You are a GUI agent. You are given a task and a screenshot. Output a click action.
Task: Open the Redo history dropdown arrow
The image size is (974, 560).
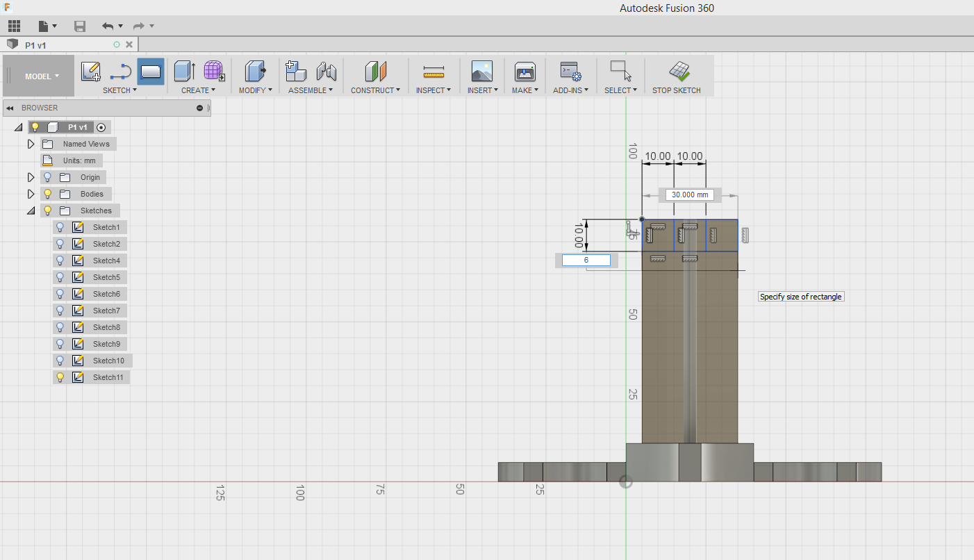click(151, 26)
